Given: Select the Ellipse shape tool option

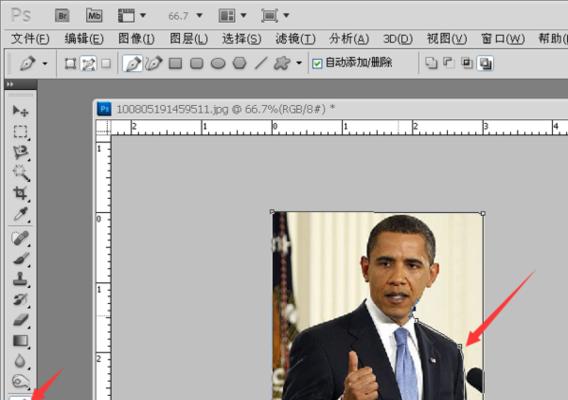Looking at the screenshot, I should tap(218, 64).
